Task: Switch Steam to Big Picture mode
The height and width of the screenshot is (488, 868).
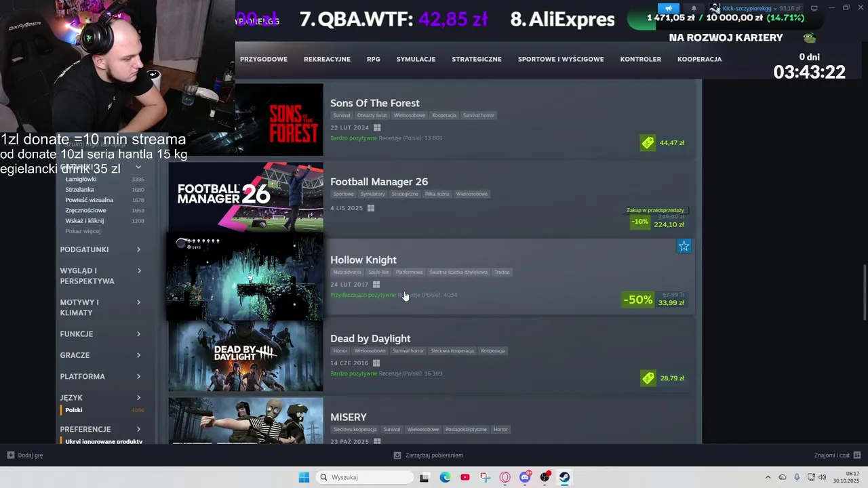Action: pyautogui.click(x=814, y=8)
